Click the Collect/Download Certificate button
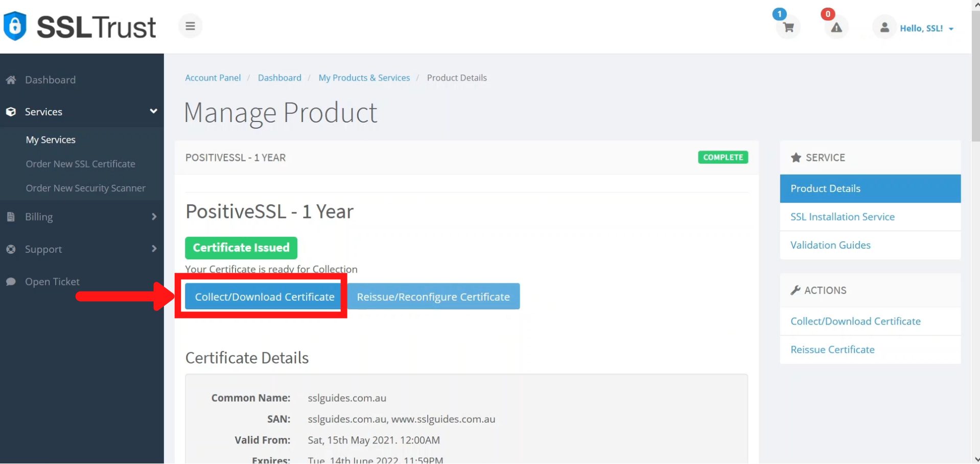This screenshot has height=464, width=980. [x=264, y=296]
